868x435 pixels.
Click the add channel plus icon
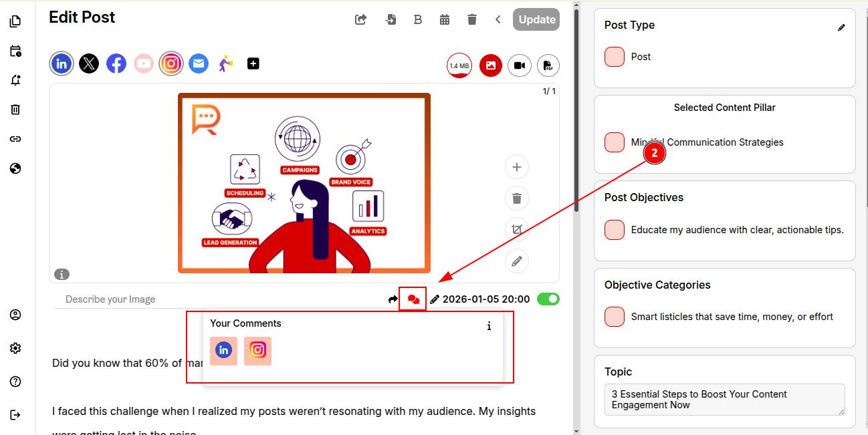coord(253,63)
